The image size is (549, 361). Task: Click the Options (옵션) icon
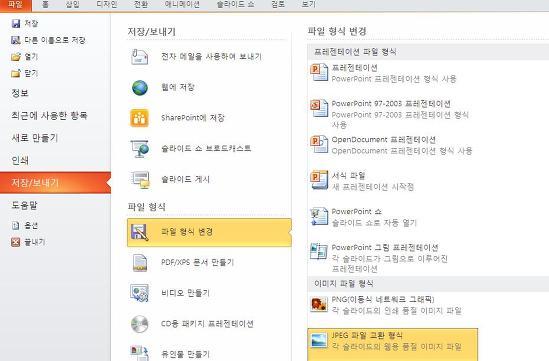(16, 225)
